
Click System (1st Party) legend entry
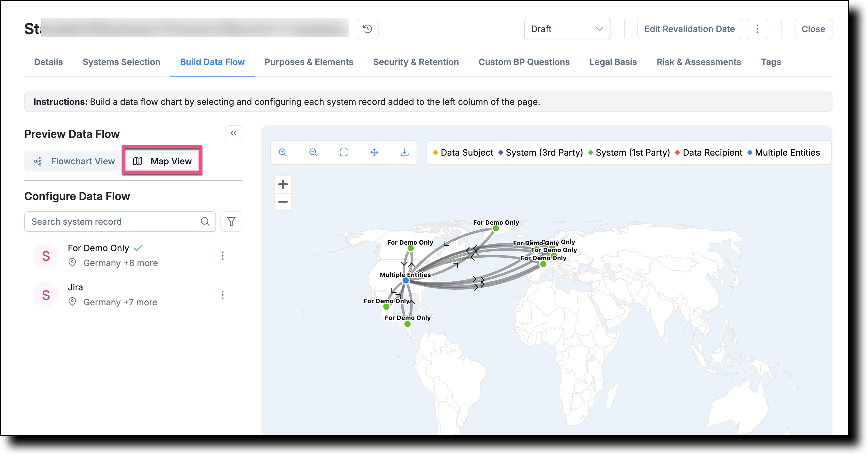(629, 152)
